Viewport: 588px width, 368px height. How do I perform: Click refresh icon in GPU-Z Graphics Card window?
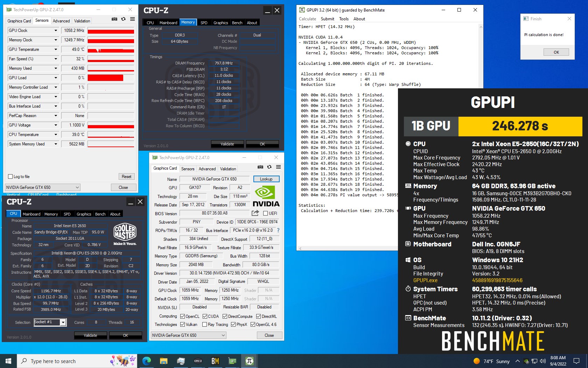tap(269, 167)
